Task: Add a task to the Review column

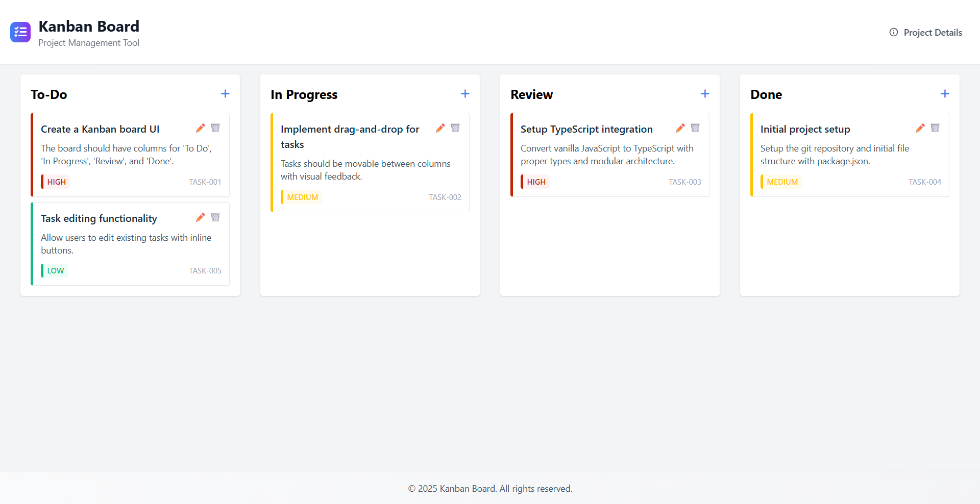Action: click(705, 94)
